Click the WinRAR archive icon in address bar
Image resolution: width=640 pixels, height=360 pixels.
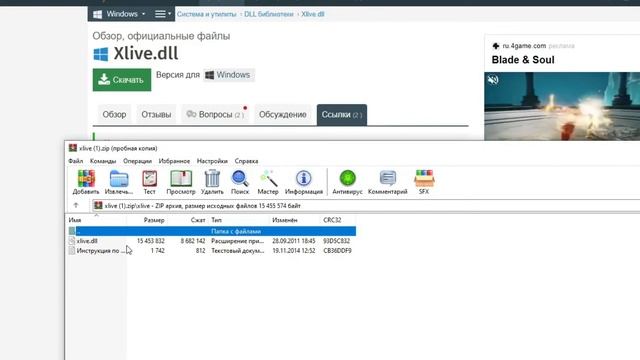[x=98, y=205]
